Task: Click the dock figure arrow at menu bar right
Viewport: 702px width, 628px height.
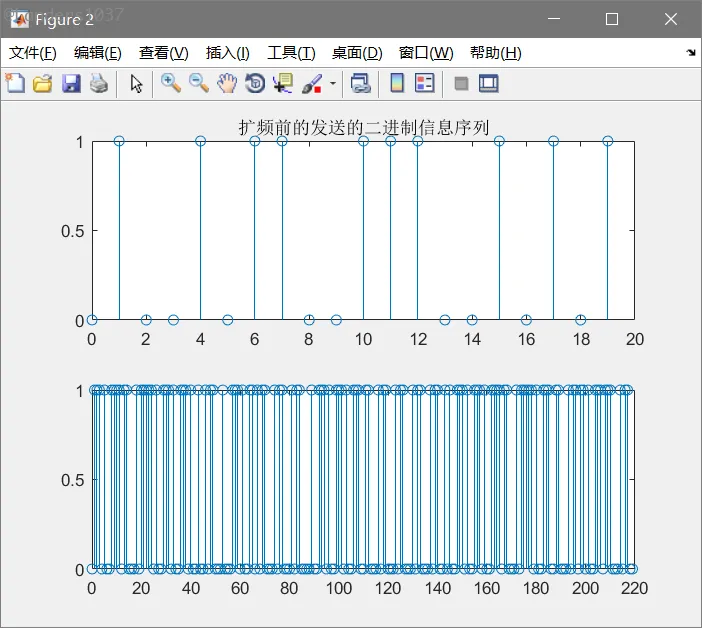Action: click(x=690, y=53)
